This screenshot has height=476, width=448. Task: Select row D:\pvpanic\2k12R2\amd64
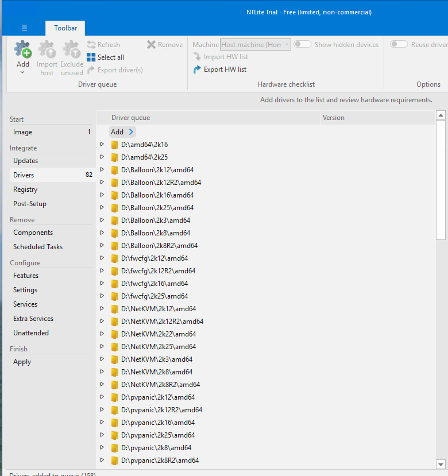coord(266,410)
